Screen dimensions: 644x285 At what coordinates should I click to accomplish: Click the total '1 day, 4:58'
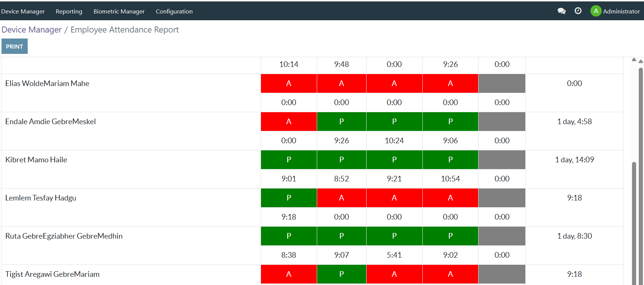[574, 122]
